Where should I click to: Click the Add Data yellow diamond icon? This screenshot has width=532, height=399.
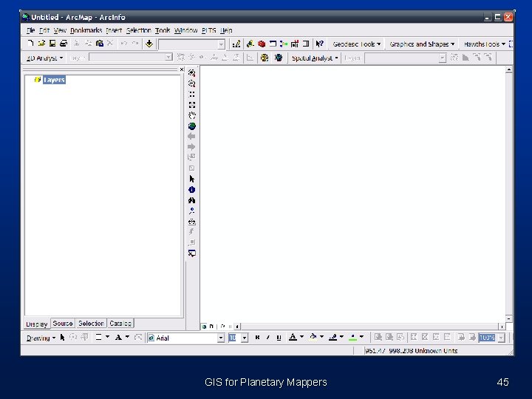(149, 44)
